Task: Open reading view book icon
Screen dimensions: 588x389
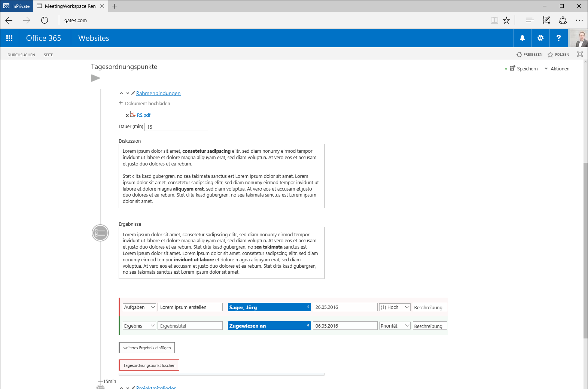Action: point(494,20)
